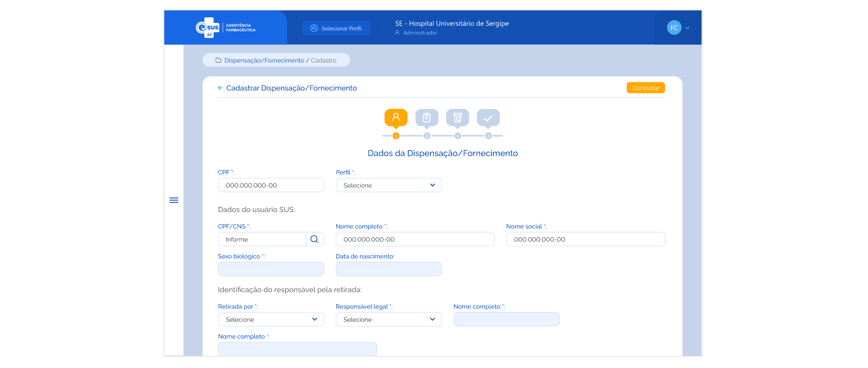Click the e-SUS Assistência Farmacêutica logo
868x368 pixels.
pyautogui.click(x=225, y=28)
